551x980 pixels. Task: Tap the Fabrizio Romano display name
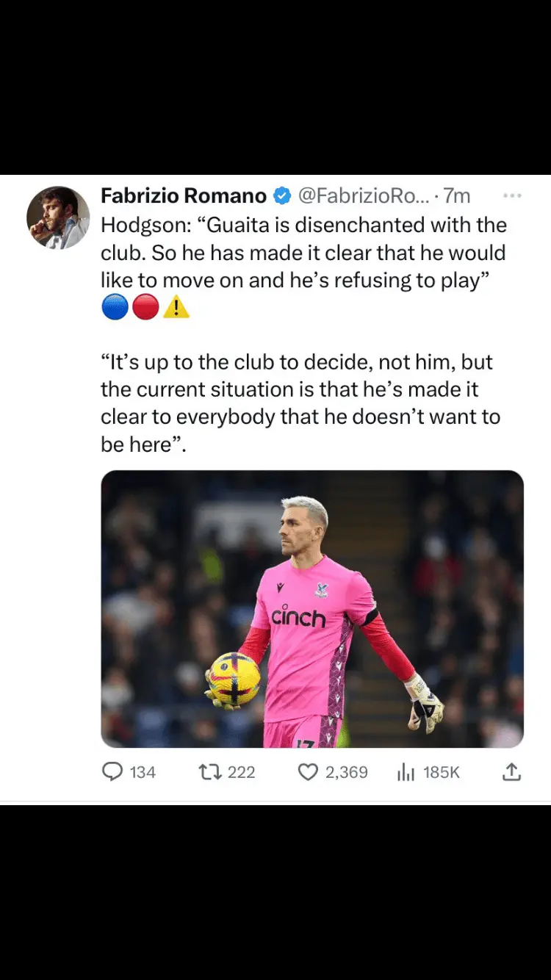[x=184, y=195]
